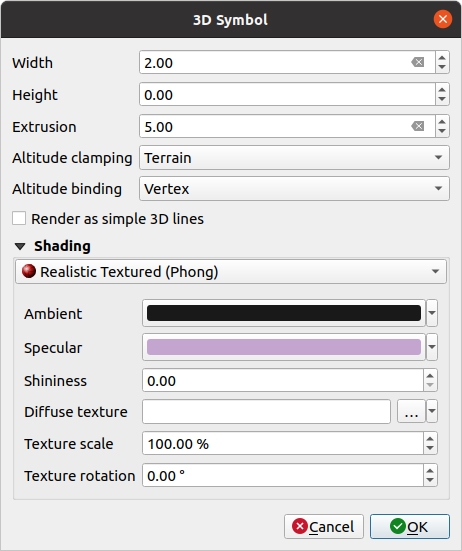Clear the Extrusion field value
This screenshot has width=462, height=551.
tap(418, 126)
